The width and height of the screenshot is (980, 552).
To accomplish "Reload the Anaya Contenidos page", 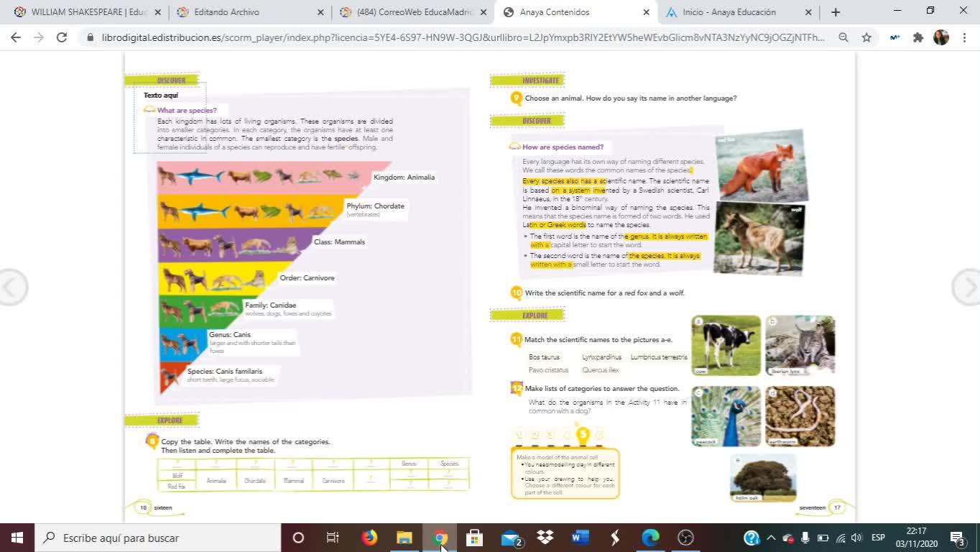I will coord(62,37).
